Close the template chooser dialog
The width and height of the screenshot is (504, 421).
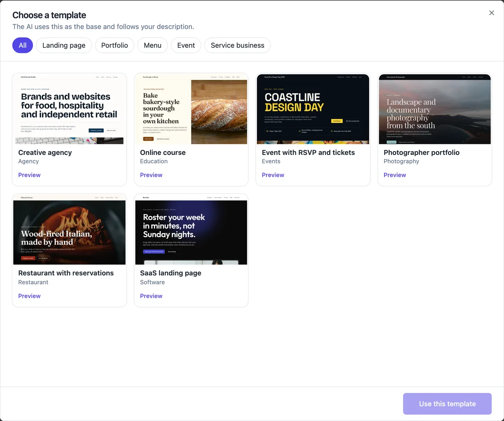(491, 13)
